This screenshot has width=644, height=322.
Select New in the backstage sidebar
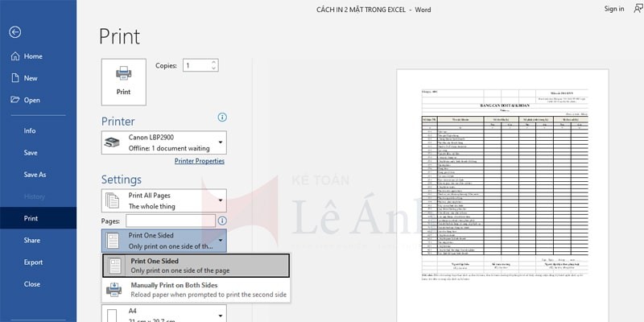tap(31, 78)
